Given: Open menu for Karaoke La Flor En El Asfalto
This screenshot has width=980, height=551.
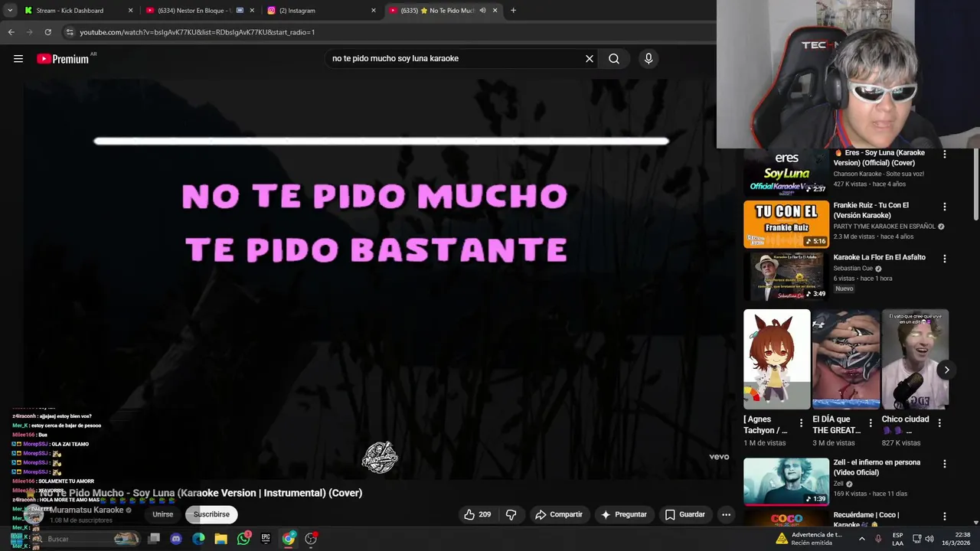Looking at the screenshot, I should click(x=945, y=259).
